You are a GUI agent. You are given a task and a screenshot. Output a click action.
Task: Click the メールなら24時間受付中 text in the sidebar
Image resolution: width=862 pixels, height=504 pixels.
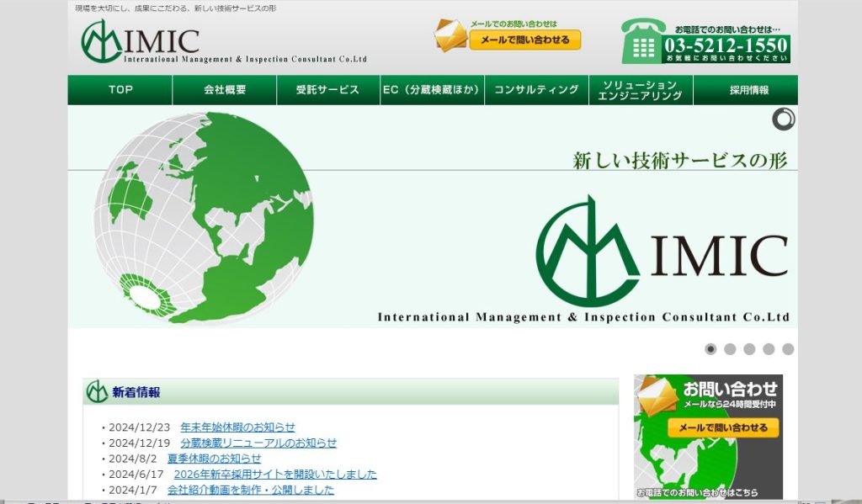(730, 404)
